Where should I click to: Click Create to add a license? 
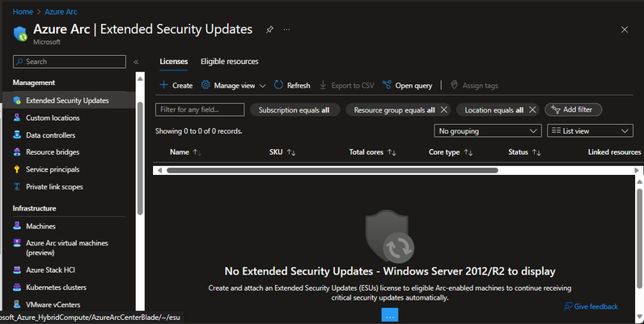coord(176,86)
